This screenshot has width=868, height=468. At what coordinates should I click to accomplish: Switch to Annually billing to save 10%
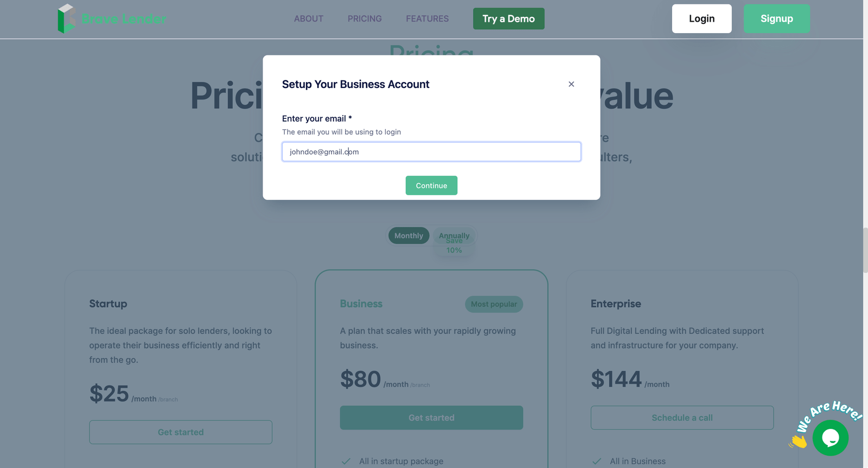click(x=454, y=235)
